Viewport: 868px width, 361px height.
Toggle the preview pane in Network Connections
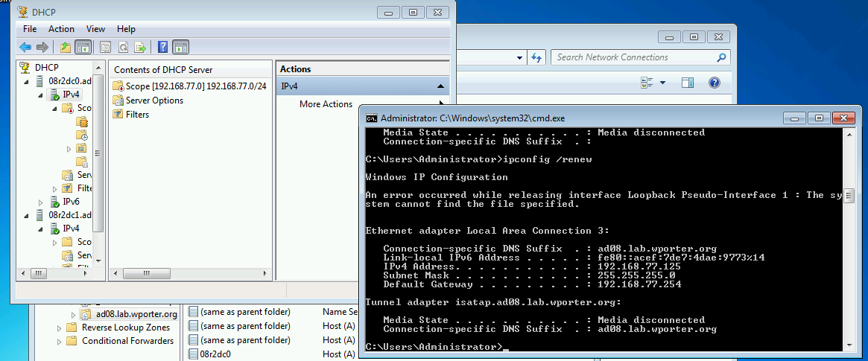pyautogui.click(x=688, y=83)
